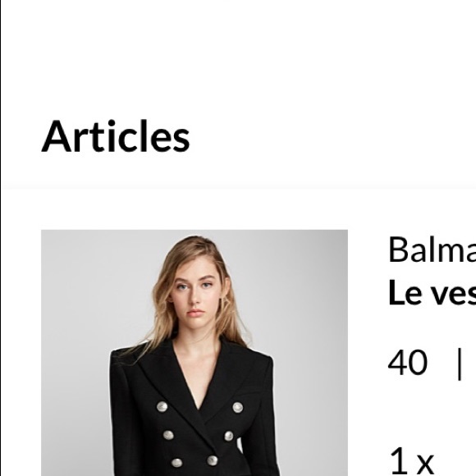Open the black blazer product thumbnail
The image size is (476, 476).
coord(195,353)
